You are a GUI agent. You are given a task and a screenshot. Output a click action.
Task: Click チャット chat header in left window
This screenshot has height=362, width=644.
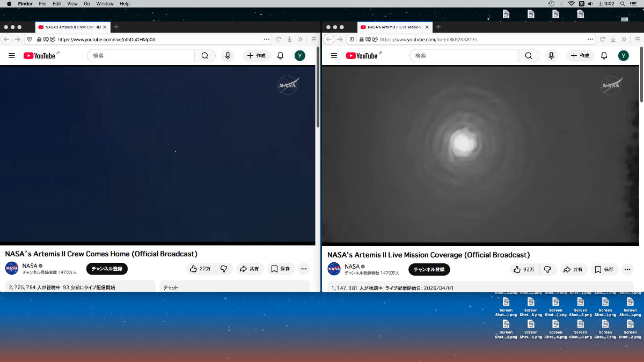tap(171, 287)
